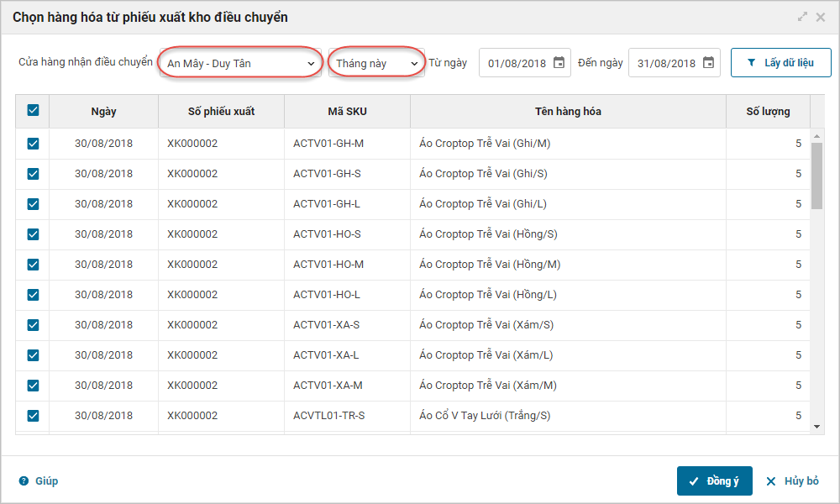The width and height of the screenshot is (840, 504).
Task: Close the dialog with X icon
Action: coord(820,17)
